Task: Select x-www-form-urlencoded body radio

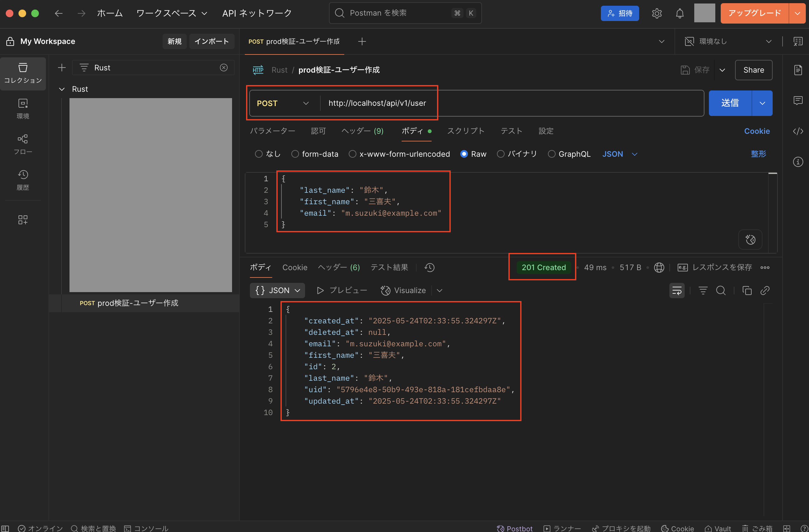Action: click(353, 154)
